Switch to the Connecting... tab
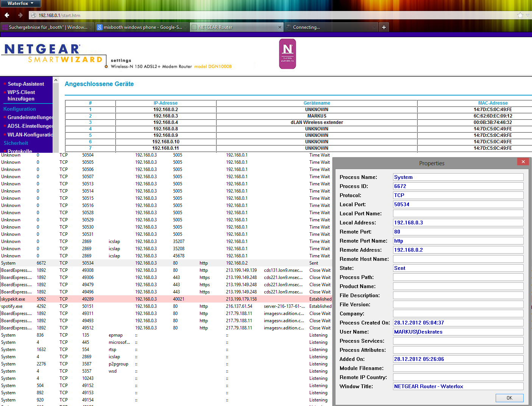Screen dimensions: 532x406 pyautogui.click(x=331, y=27)
